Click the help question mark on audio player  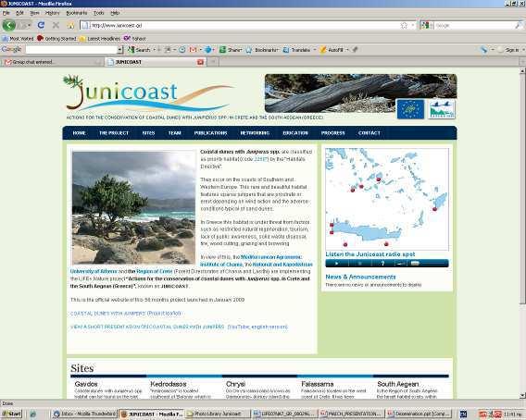(x=382, y=264)
